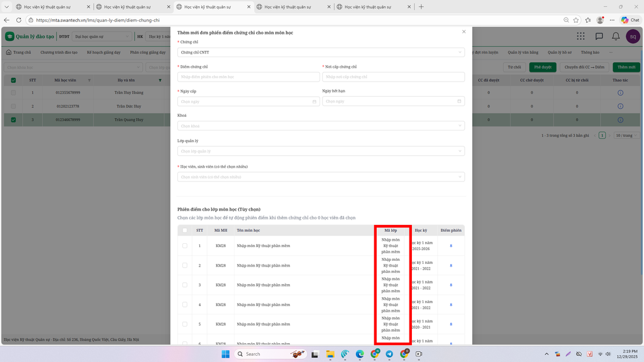Screen dimensions: 644x362
Task: Click the Phê duyệt button
Action: pos(543,67)
